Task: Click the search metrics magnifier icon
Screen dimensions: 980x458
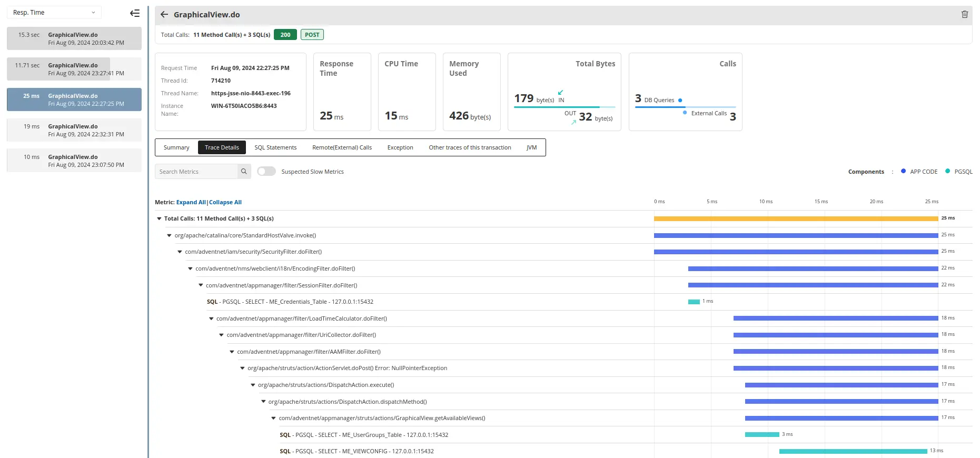Action: click(244, 172)
